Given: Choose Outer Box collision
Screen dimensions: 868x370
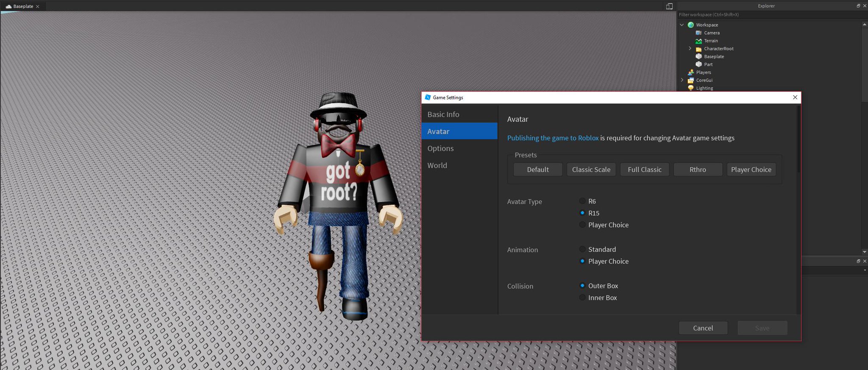Looking at the screenshot, I should click(582, 286).
